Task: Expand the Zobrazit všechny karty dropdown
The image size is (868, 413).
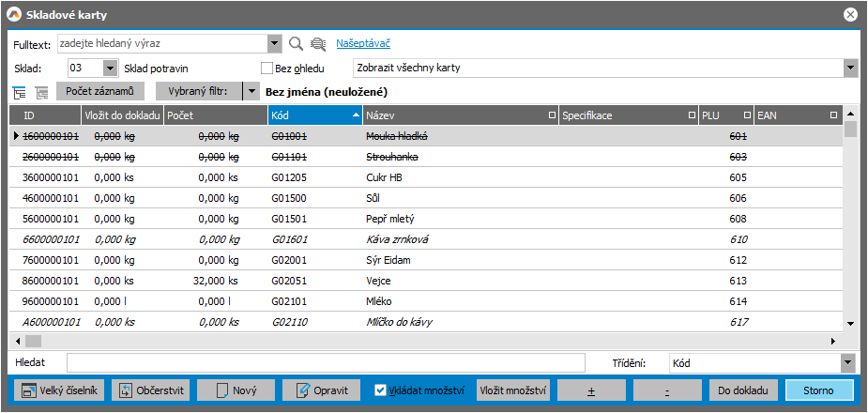Action: [x=850, y=69]
